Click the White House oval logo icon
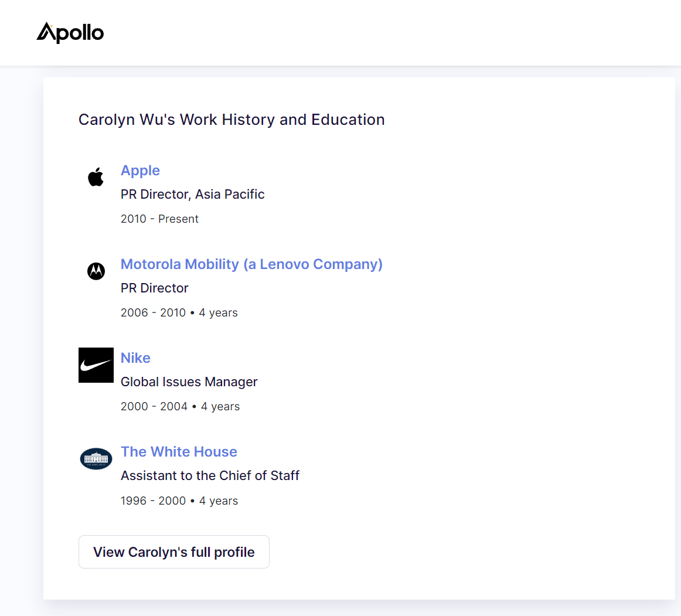The image size is (681, 616). pyautogui.click(x=96, y=459)
